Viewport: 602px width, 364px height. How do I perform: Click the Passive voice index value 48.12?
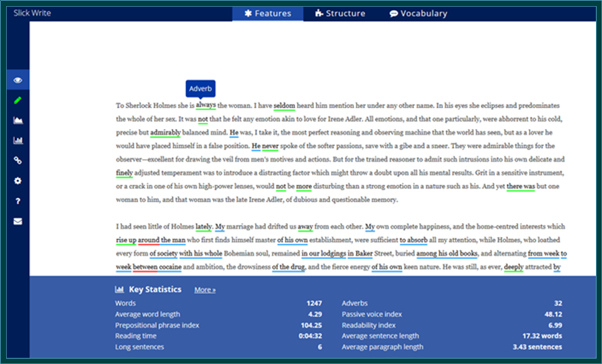point(553,314)
